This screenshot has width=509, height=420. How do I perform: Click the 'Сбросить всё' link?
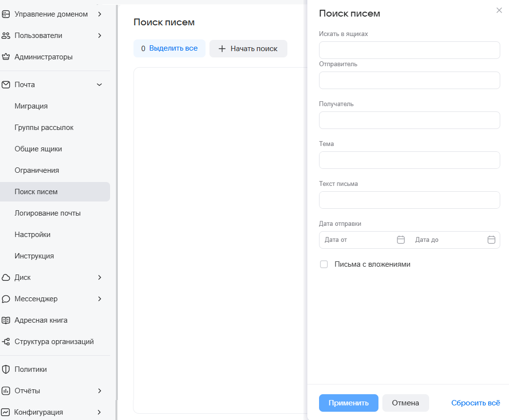(x=475, y=403)
